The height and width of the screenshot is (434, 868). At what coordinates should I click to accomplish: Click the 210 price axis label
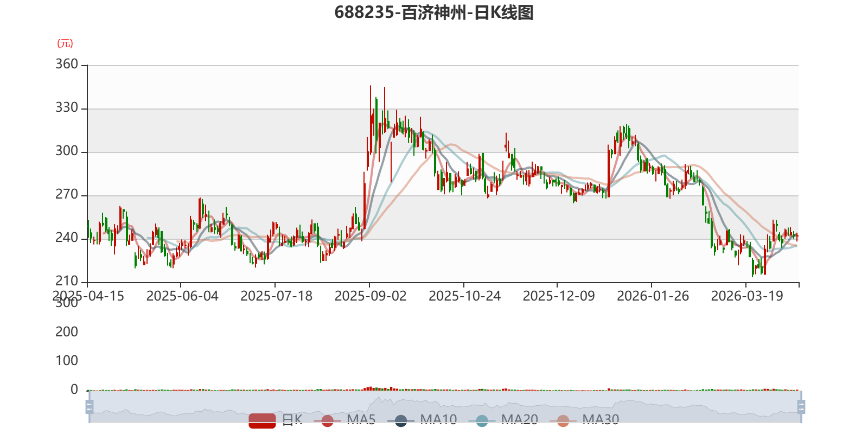(67, 281)
